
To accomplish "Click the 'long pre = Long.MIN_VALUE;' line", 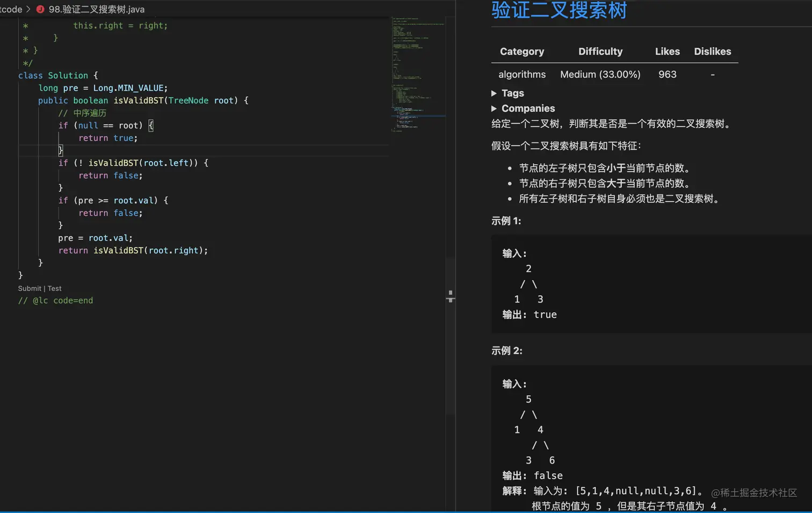I will pos(103,88).
